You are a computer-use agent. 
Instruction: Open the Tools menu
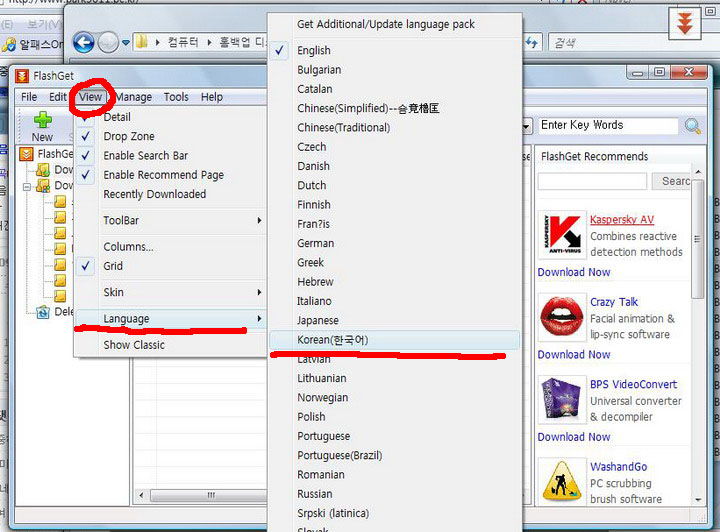point(176,97)
